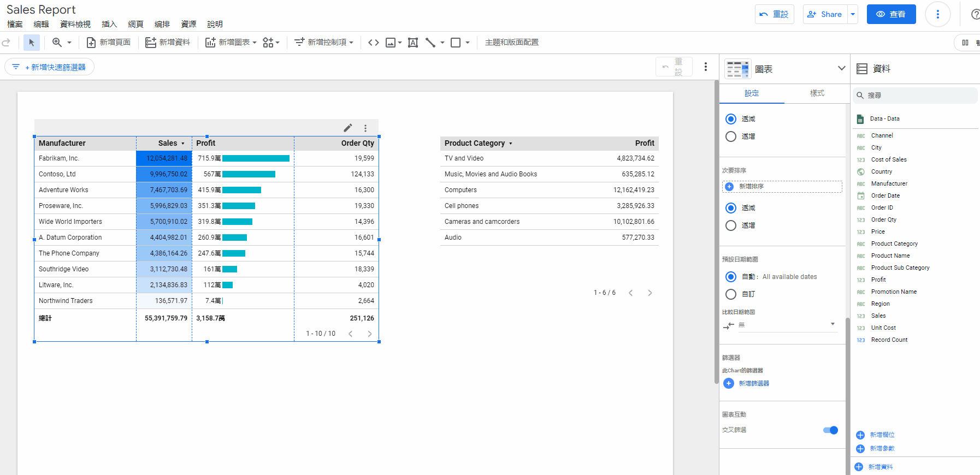Click the 搜尋 field search box

pos(916,96)
